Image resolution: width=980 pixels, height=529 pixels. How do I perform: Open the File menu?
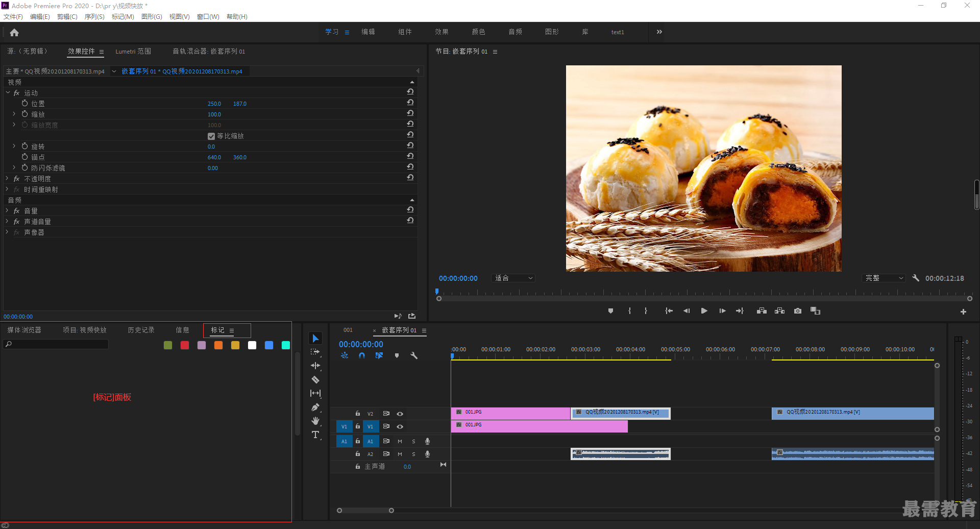pos(13,17)
